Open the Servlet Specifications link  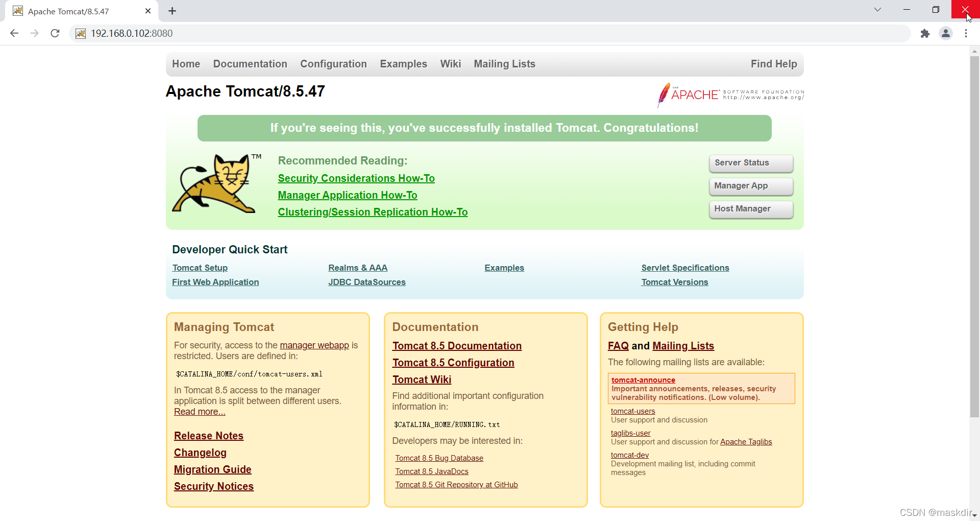point(685,268)
